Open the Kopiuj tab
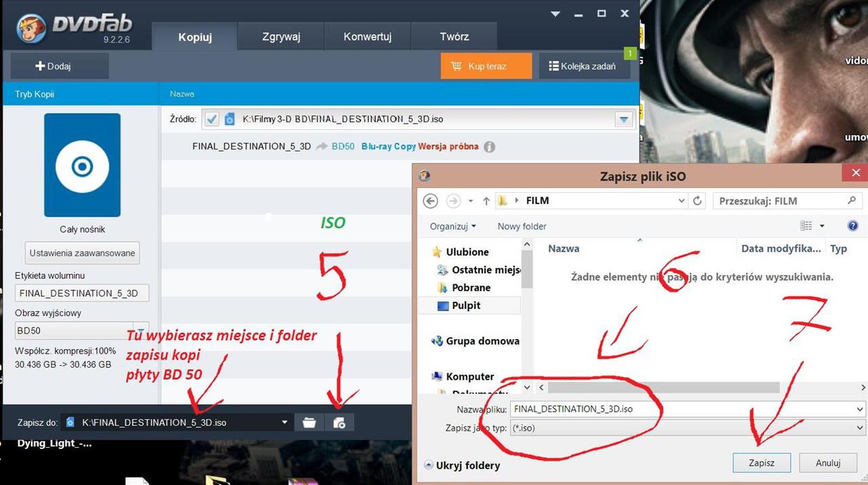868x485 pixels. pyautogui.click(x=195, y=37)
